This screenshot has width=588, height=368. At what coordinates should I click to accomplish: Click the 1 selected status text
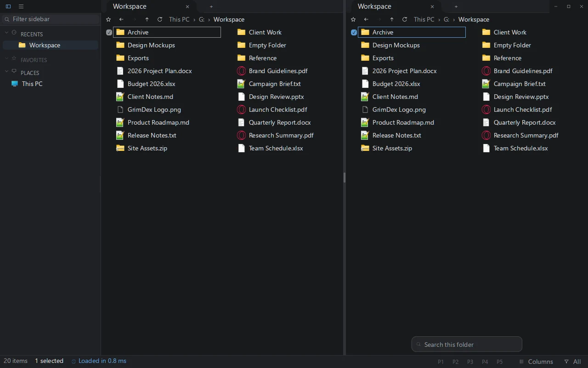pos(49,361)
